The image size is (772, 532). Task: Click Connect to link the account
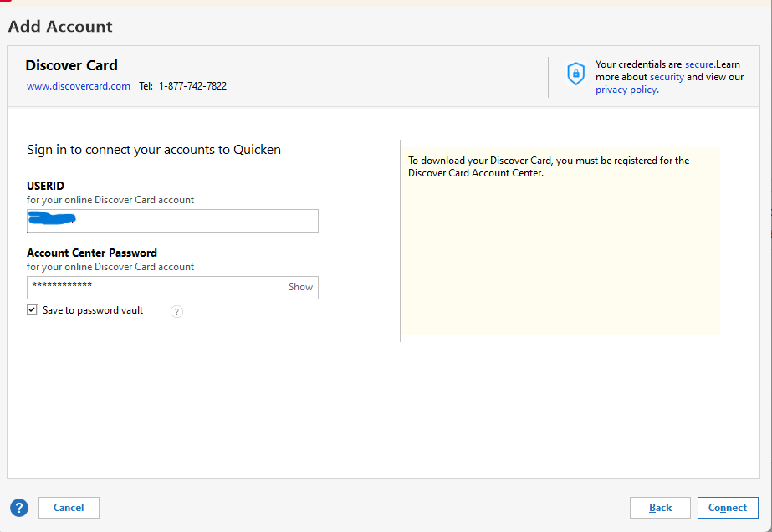pyautogui.click(x=728, y=508)
